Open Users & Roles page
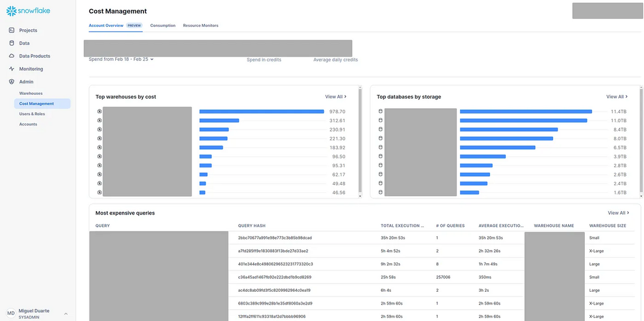644x321 pixels. point(32,114)
